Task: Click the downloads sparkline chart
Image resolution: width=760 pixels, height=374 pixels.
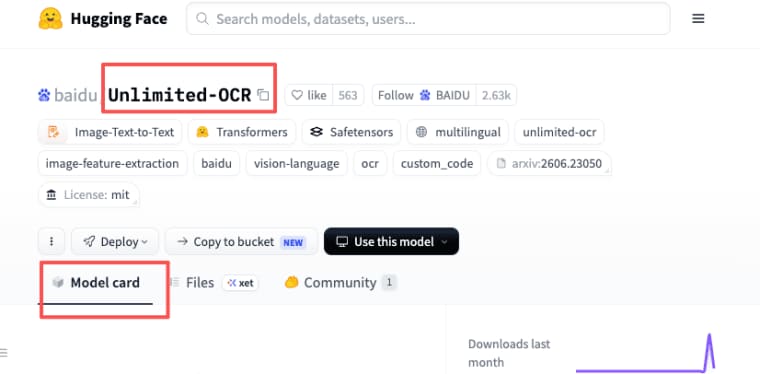Action: (x=645, y=352)
